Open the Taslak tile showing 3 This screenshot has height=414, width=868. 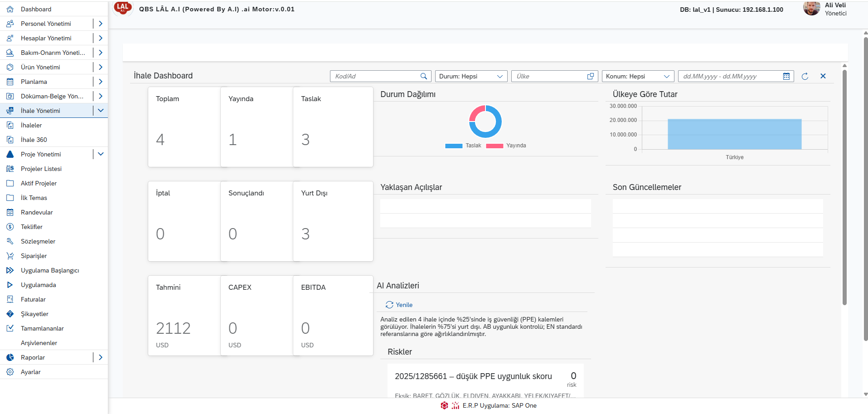point(333,127)
